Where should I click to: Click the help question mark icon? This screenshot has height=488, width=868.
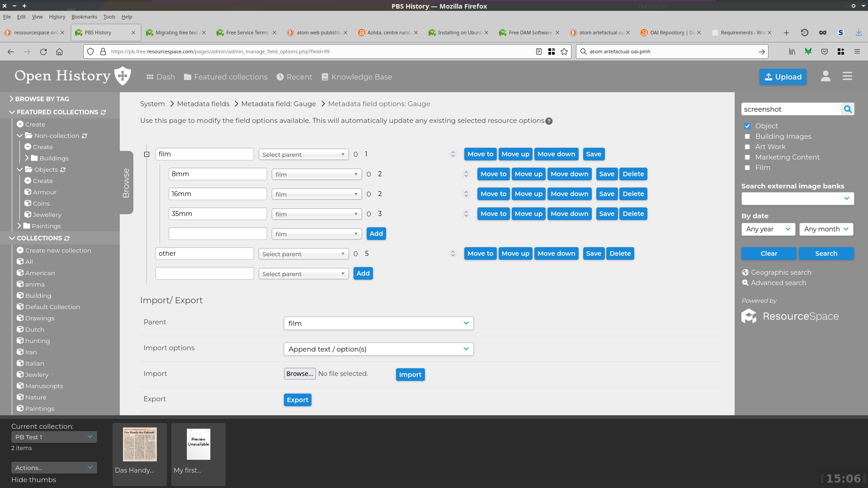coord(549,121)
